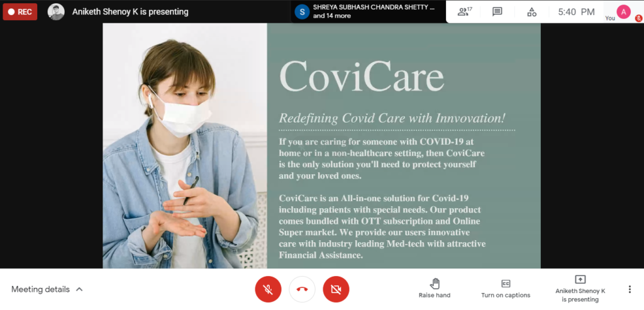The width and height of the screenshot is (644, 310).
Task: Click the blue 'S' participant avatar
Action: click(x=302, y=11)
